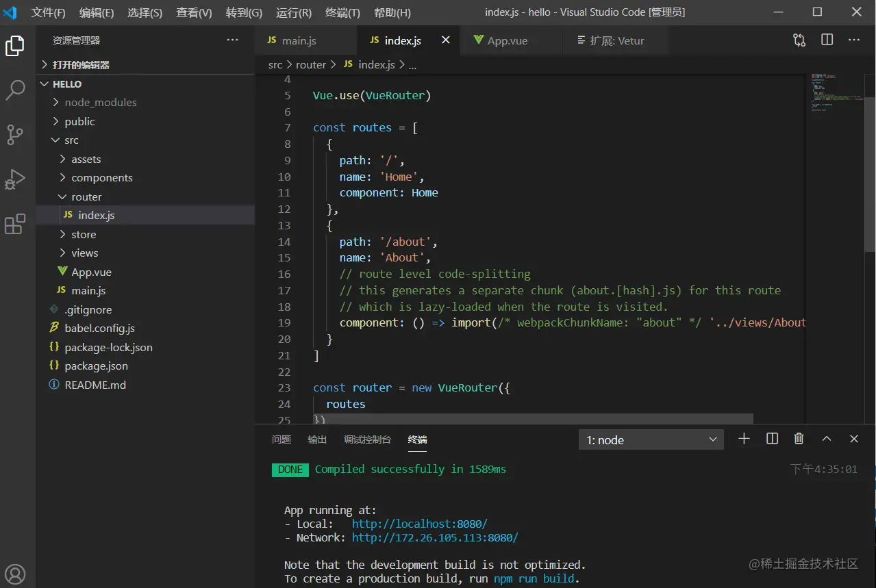The height and width of the screenshot is (588, 876).
Task: Click the babel.config.js file icon
Action: [54, 328]
